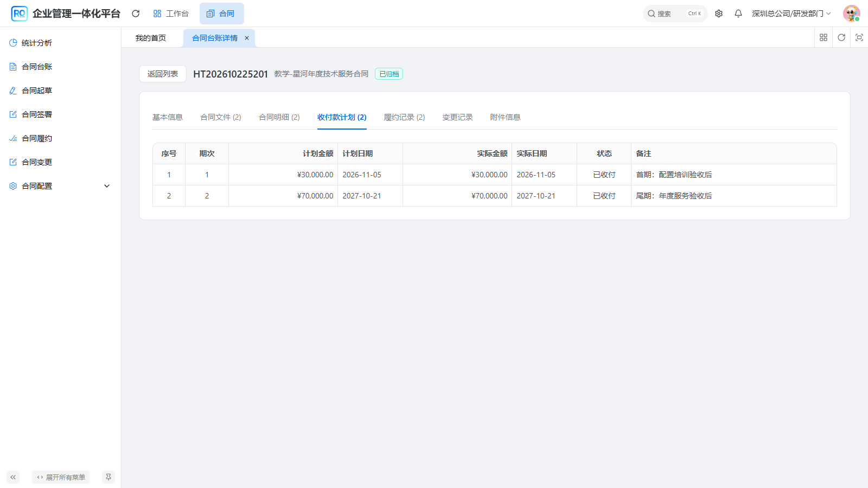View the 履约记录 (2) tab

pos(405,117)
